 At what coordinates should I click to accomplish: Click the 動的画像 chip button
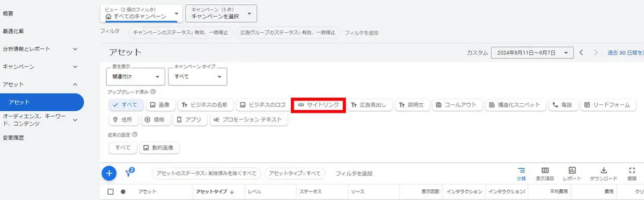(x=159, y=148)
